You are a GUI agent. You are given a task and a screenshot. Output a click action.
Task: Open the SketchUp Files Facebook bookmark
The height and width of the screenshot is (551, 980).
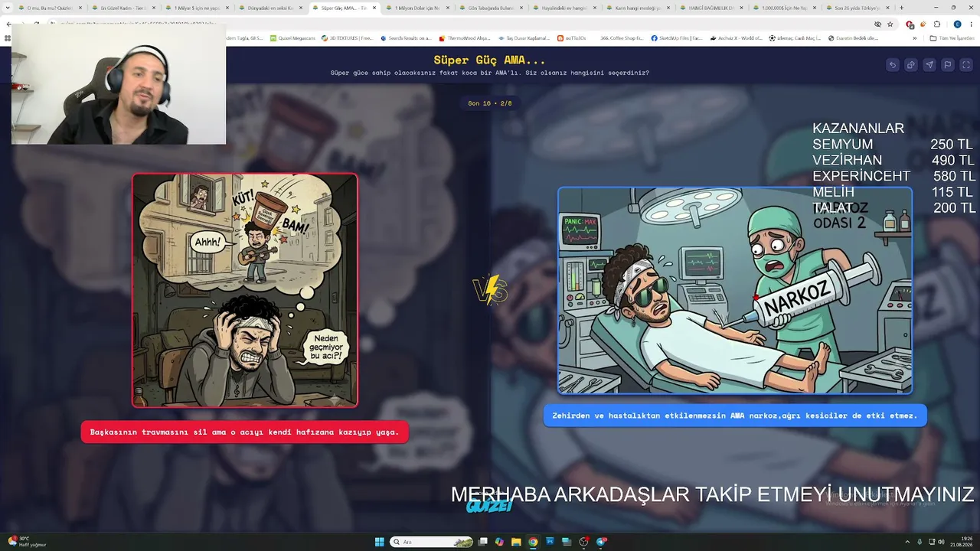676,38
